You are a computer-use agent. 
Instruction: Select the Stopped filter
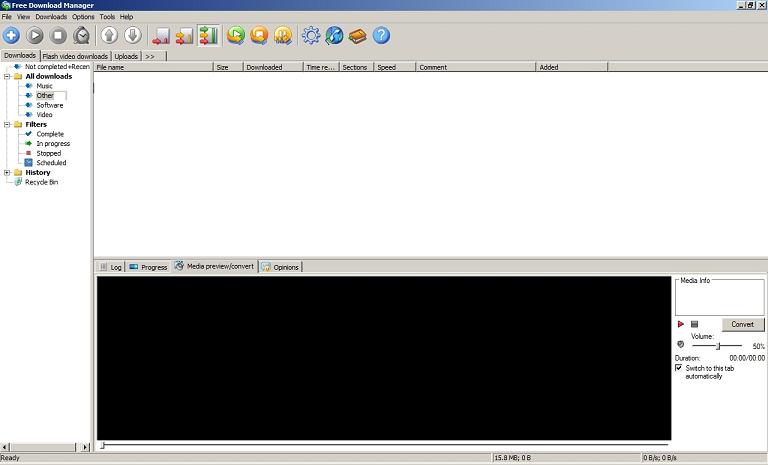(49, 153)
